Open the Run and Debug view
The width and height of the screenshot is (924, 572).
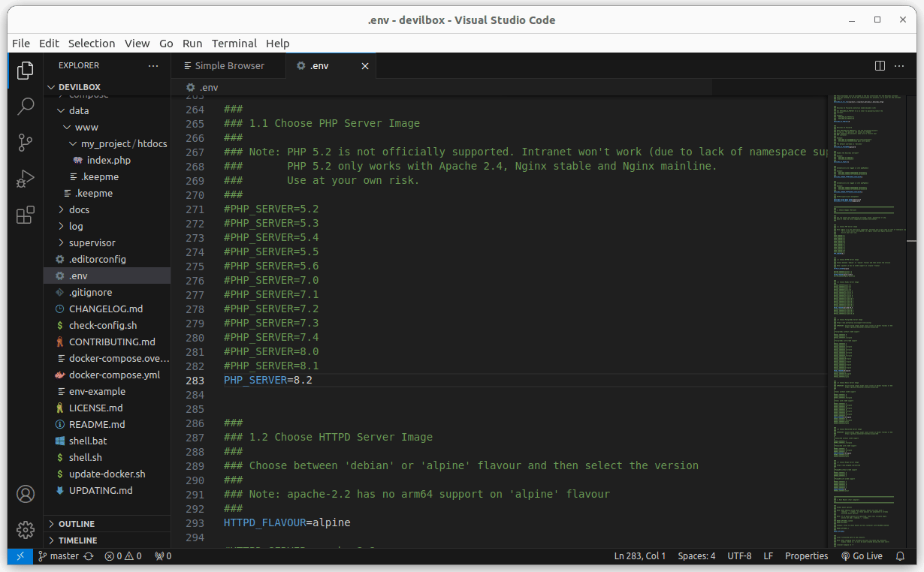tap(26, 179)
